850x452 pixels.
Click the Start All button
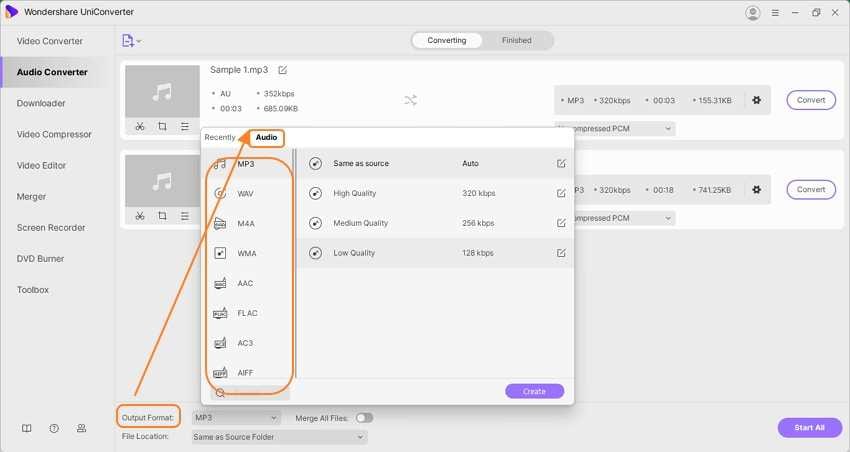coord(809,427)
